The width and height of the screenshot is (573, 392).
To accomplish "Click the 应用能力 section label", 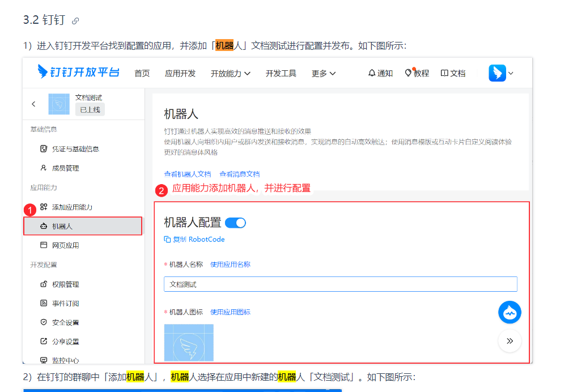I will point(44,188).
